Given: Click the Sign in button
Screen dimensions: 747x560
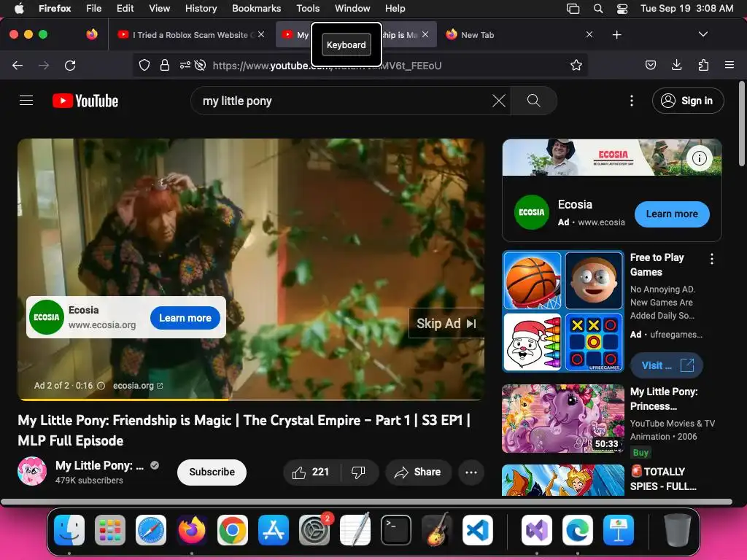Looking at the screenshot, I should (x=688, y=101).
